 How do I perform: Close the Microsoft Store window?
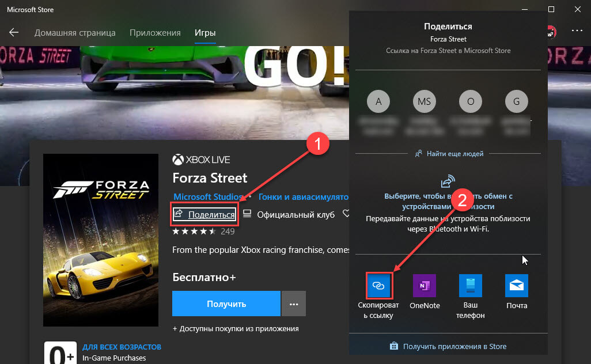577,9
